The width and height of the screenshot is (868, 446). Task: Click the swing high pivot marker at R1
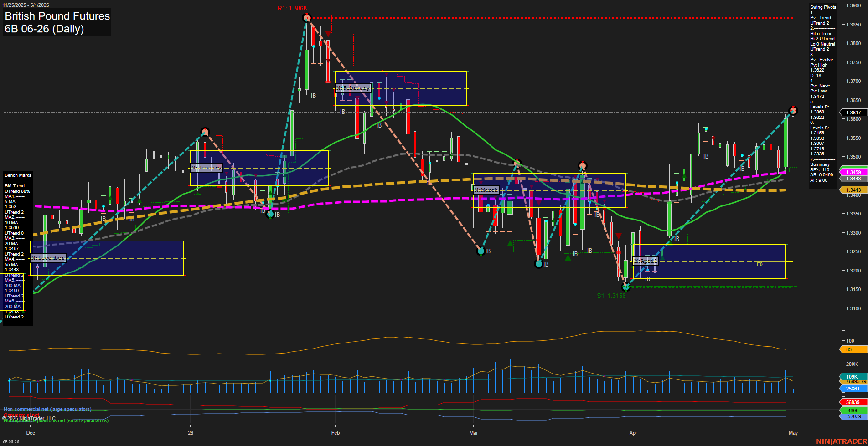point(307,18)
